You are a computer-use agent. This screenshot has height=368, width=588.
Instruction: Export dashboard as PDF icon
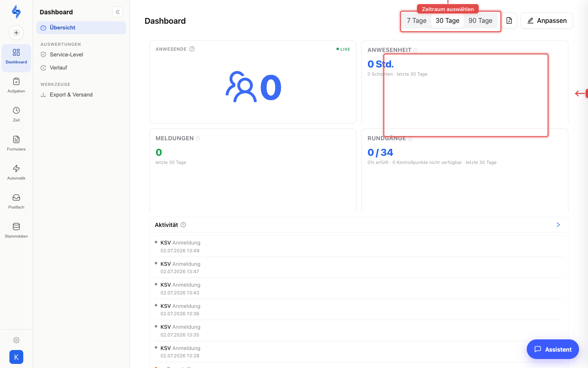tap(509, 20)
